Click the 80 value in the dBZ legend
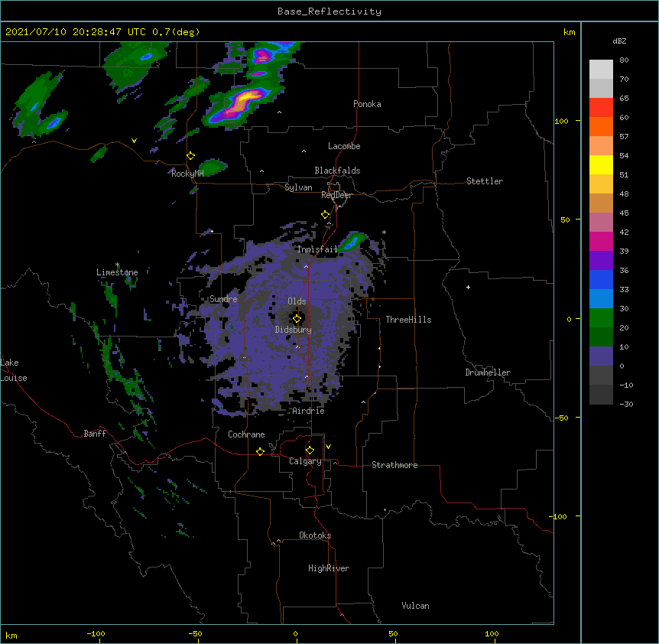The height and width of the screenshot is (644, 659). click(x=624, y=60)
